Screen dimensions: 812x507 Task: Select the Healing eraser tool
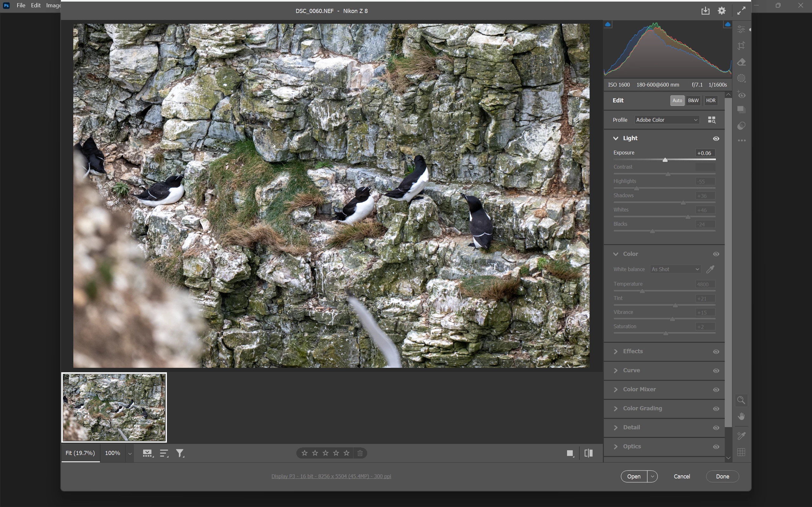742,62
